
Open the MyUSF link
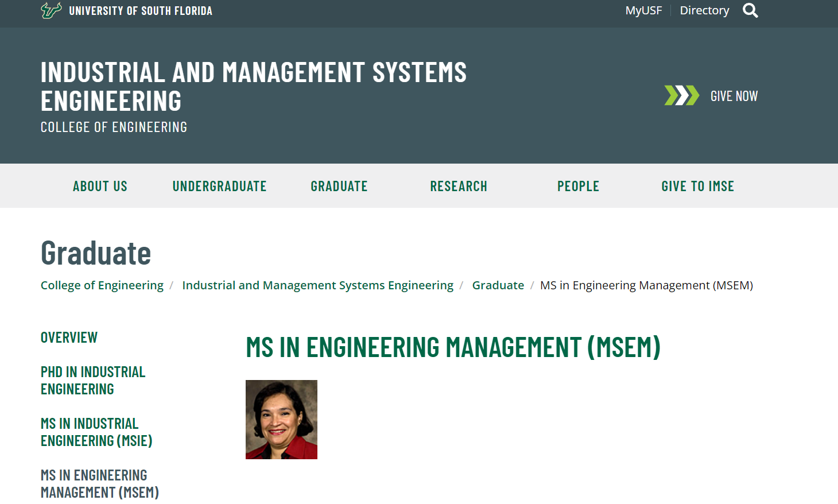(x=643, y=10)
